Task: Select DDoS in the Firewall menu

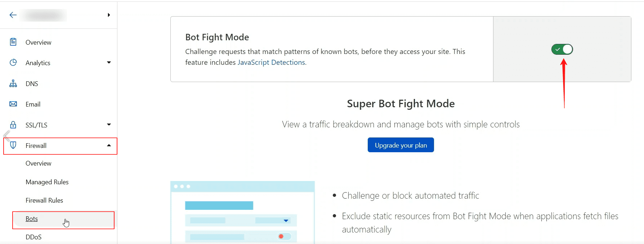Action: (33, 237)
